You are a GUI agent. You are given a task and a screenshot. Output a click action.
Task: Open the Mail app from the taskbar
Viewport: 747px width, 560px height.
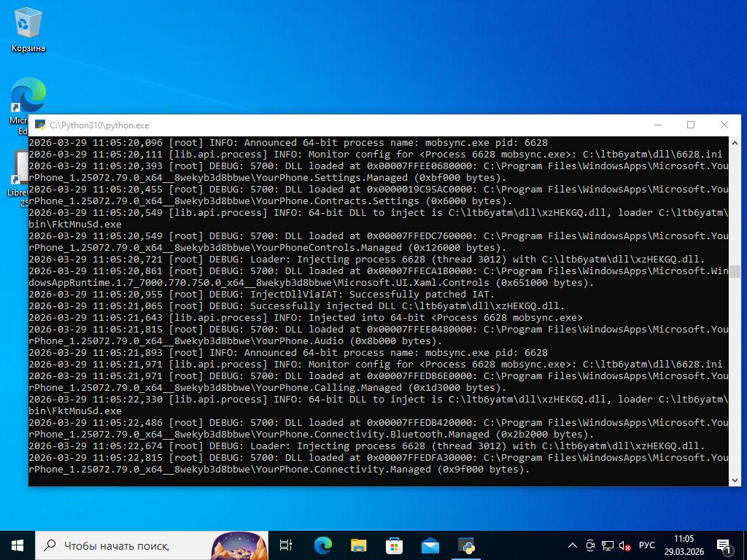tap(430, 545)
